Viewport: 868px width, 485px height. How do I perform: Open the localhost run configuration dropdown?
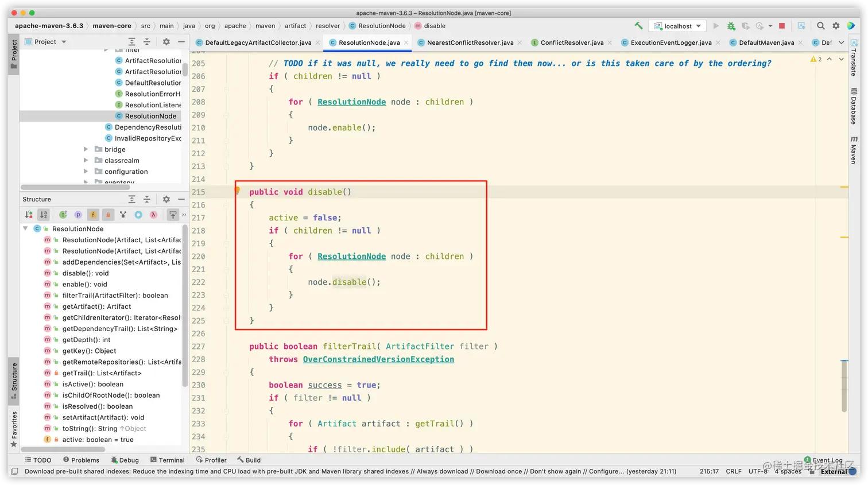coord(677,26)
